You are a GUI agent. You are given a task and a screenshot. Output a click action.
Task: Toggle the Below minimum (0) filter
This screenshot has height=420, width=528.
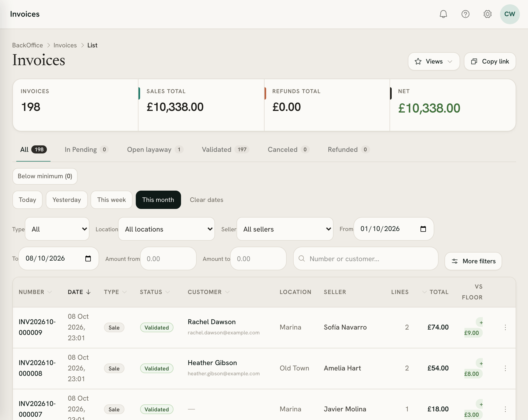pyautogui.click(x=45, y=176)
